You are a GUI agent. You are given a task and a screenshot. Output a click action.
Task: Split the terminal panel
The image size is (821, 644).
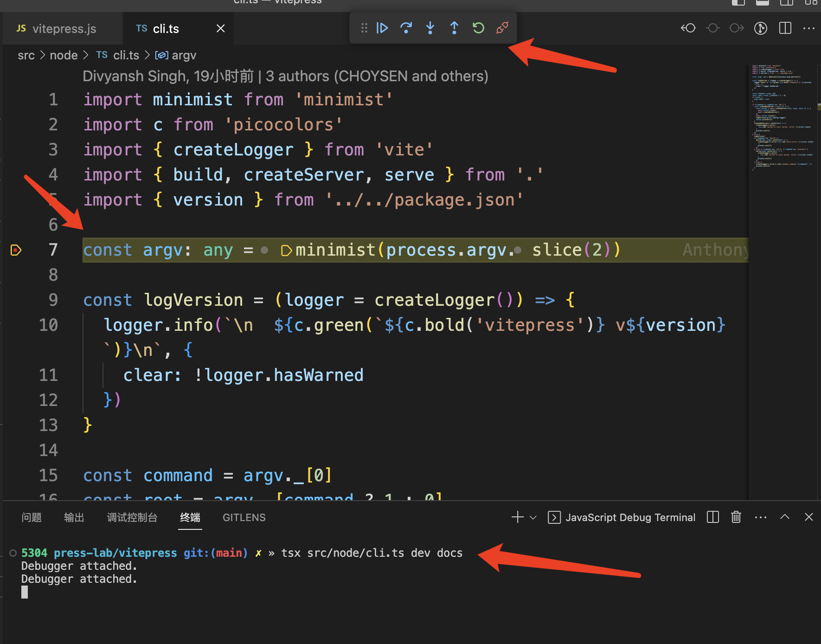(713, 517)
